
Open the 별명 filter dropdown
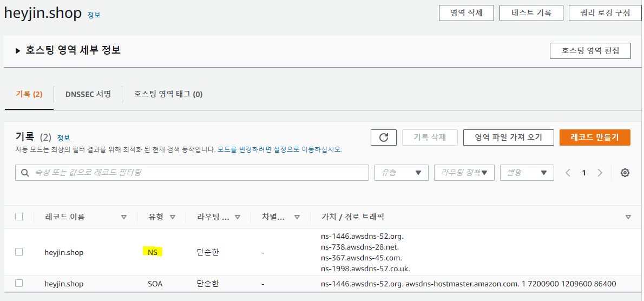click(527, 173)
